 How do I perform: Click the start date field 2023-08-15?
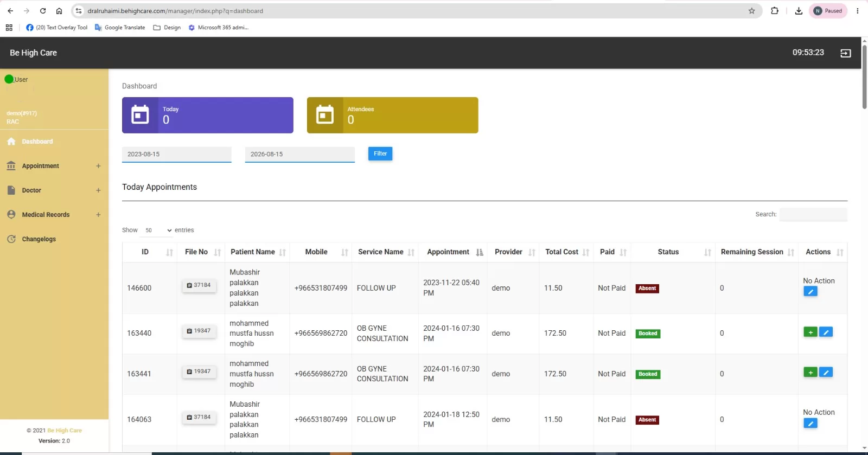point(177,155)
